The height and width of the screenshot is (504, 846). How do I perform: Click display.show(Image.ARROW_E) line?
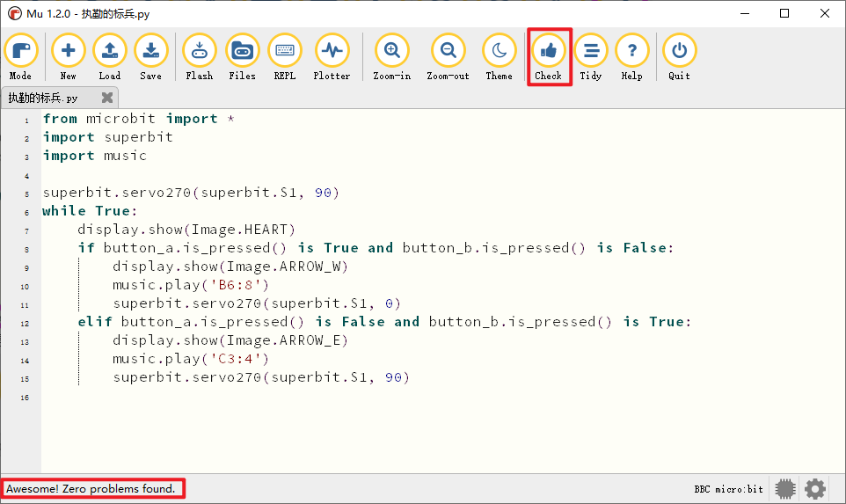[230, 340]
